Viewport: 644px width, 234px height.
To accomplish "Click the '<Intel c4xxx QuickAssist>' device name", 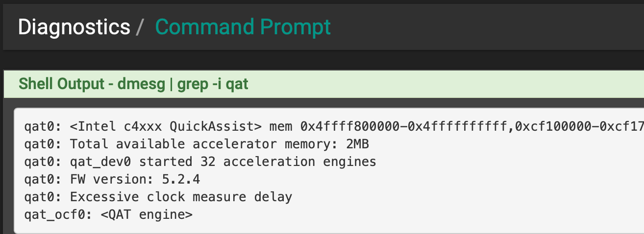I will coord(166,127).
